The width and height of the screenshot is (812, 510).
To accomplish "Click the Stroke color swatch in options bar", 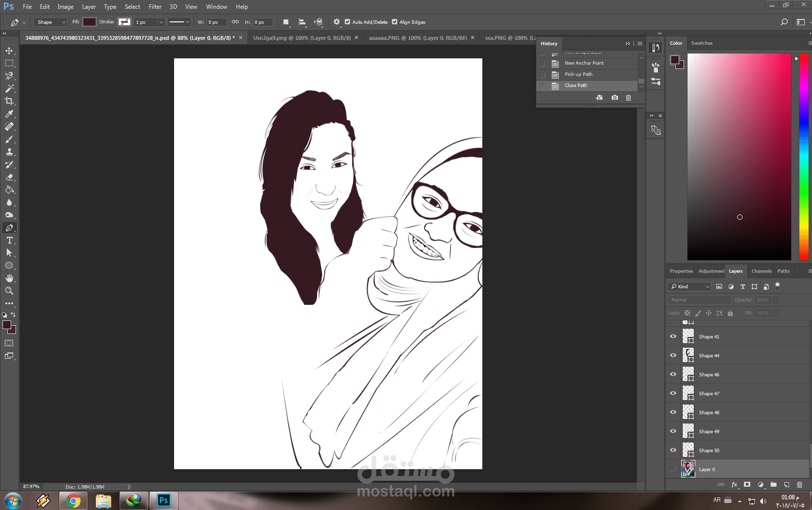I will pos(124,22).
